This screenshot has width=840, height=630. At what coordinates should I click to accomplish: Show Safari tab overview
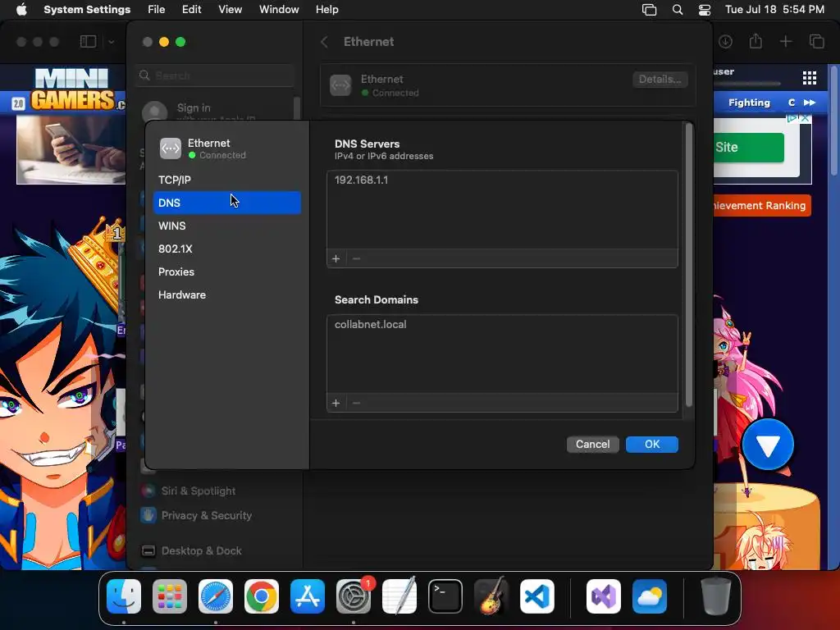click(x=816, y=41)
